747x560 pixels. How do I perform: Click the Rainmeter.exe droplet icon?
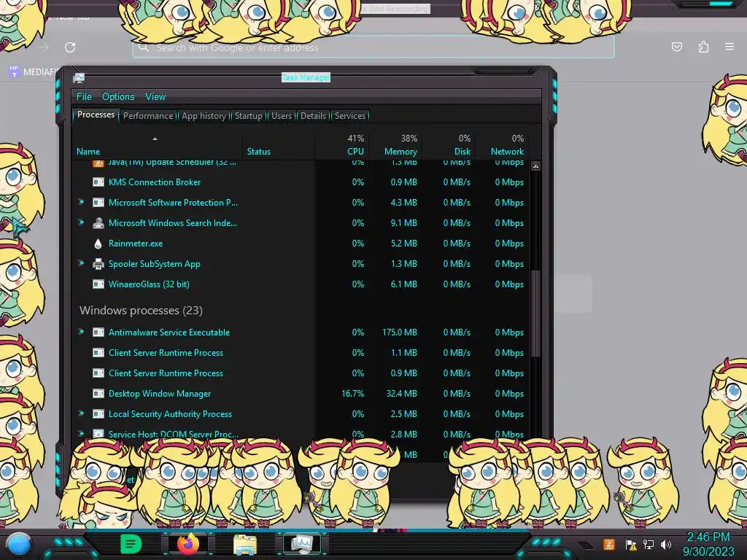[98, 244]
